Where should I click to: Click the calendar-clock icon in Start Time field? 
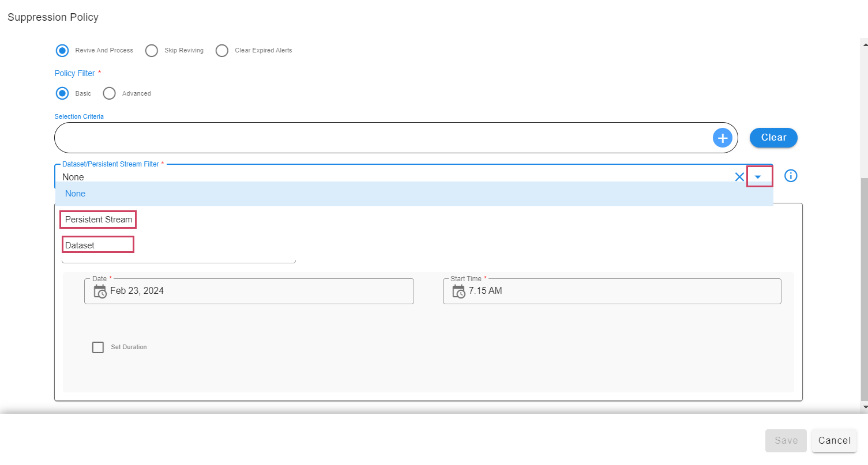click(x=459, y=291)
